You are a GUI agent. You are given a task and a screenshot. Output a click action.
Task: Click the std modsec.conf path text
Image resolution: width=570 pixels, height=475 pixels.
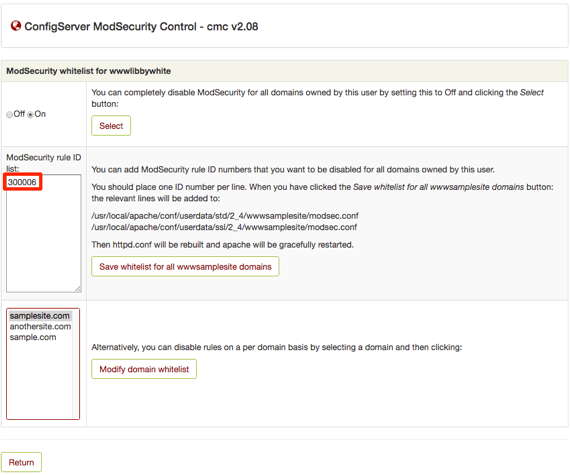pos(225,216)
